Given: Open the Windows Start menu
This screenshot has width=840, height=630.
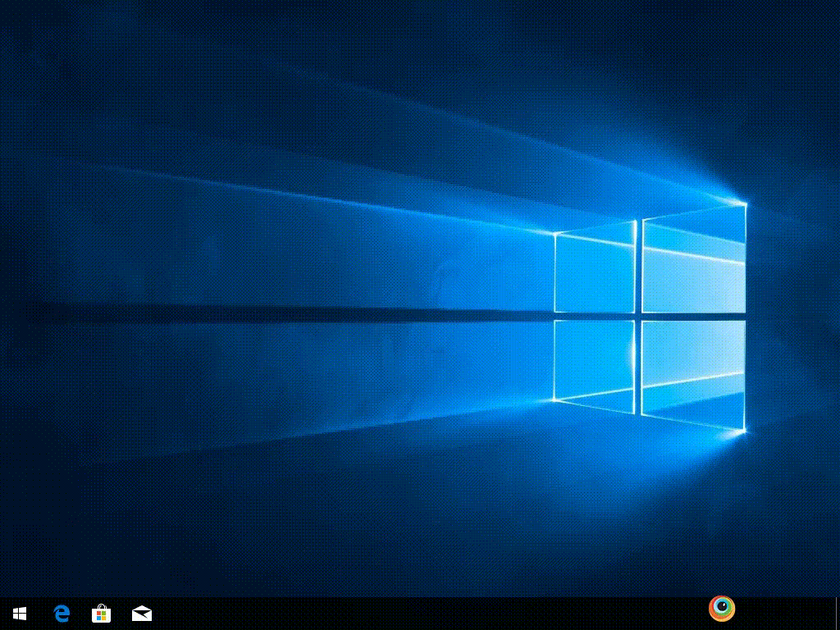Looking at the screenshot, I should (20, 614).
